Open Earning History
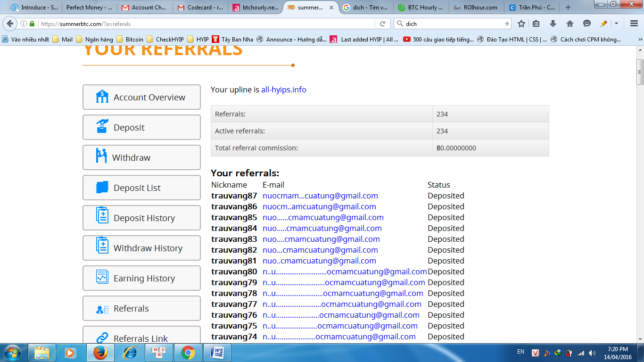 point(141,278)
